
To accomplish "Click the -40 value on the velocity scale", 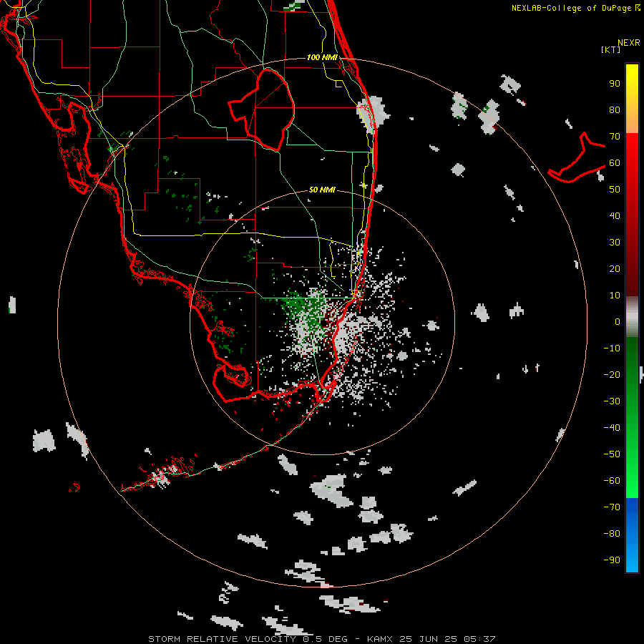I will (612, 428).
